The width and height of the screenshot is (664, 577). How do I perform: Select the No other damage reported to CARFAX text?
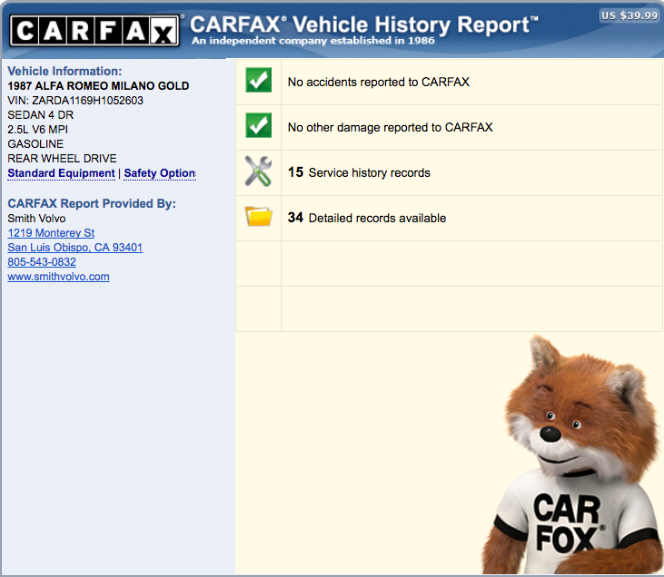390,127
